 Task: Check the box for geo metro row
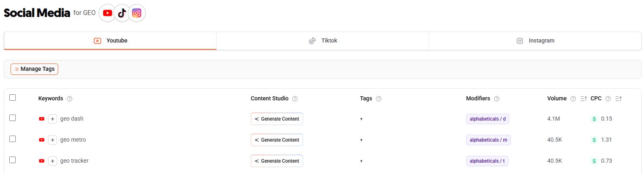click(13, 139)
